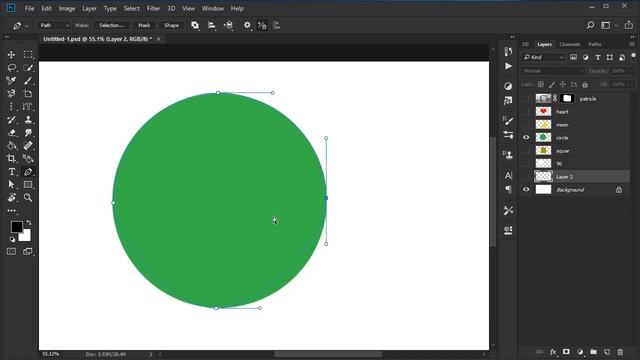
Task: Toggle Layer 2 visibility
Action: [x=526, y=176]
